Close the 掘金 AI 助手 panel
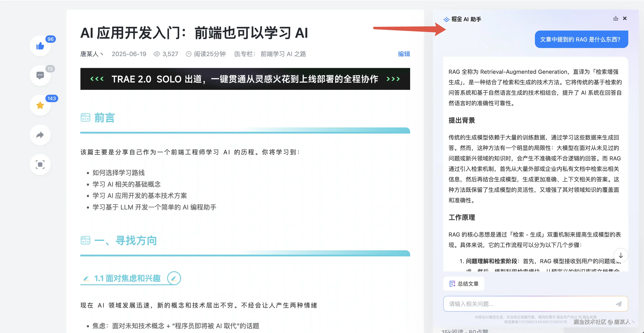The width and height of the screenshot is (644, 333). [625, 19]
